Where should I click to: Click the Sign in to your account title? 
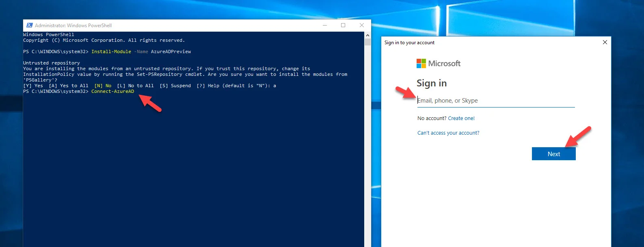[409, 43]
